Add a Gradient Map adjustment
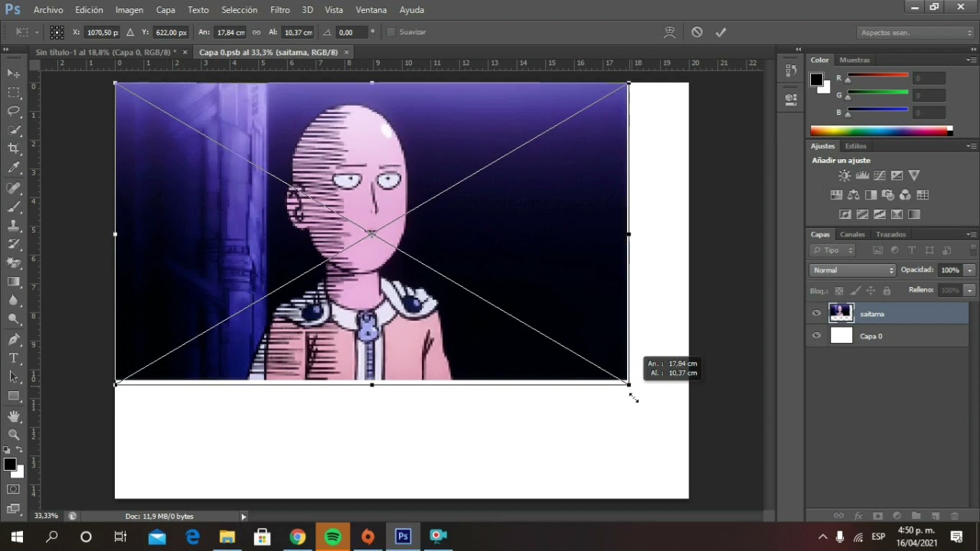 pyautogui.click(x=914, y=214)
